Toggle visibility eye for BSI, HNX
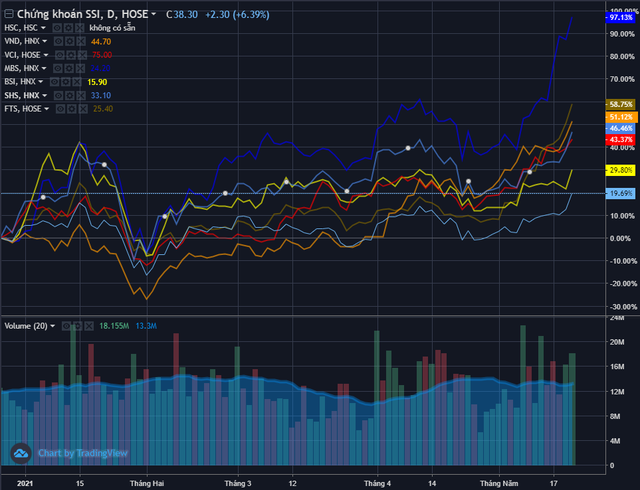The height and width of the screenshot is (490, 640). [x=54, y=82]
